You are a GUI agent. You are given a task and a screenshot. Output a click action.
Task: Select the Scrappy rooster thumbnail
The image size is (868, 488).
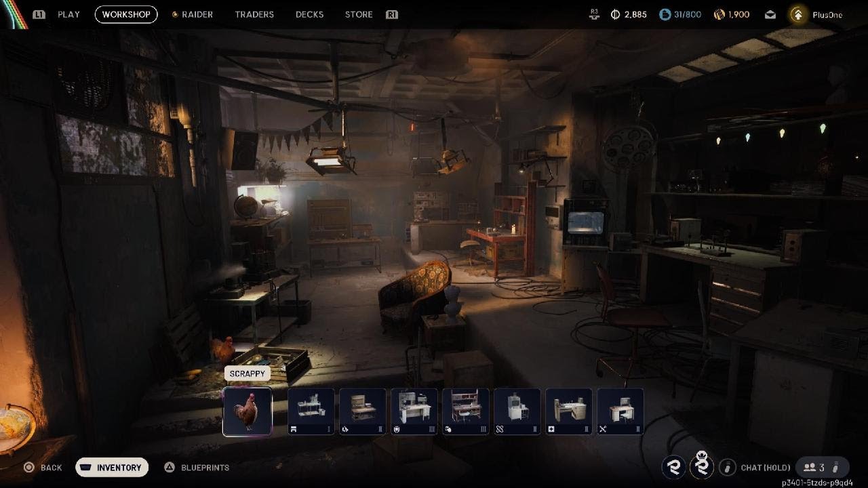[x=248, y=411]
